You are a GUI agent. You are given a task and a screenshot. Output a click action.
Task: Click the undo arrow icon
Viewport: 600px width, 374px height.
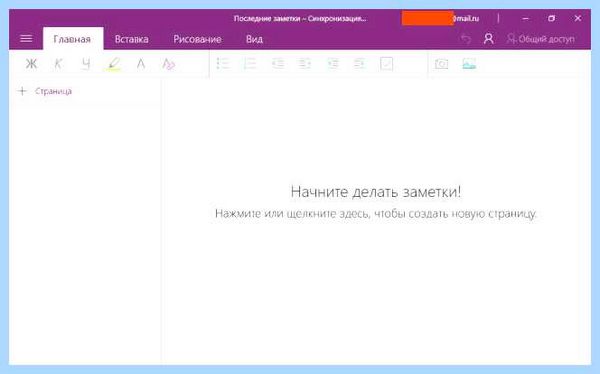point(466,39)
